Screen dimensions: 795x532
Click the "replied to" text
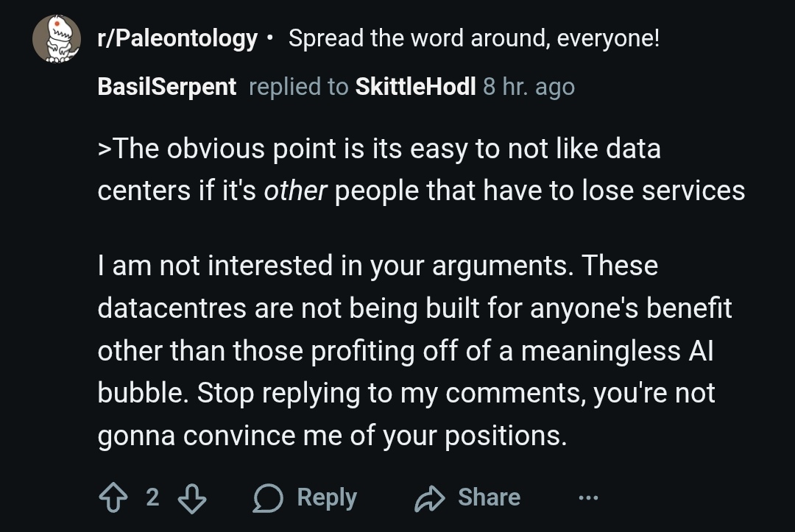coord(298,87)
